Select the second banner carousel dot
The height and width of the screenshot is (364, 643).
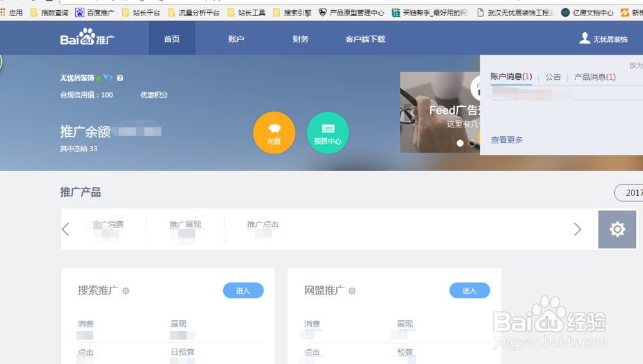point(472,143)
